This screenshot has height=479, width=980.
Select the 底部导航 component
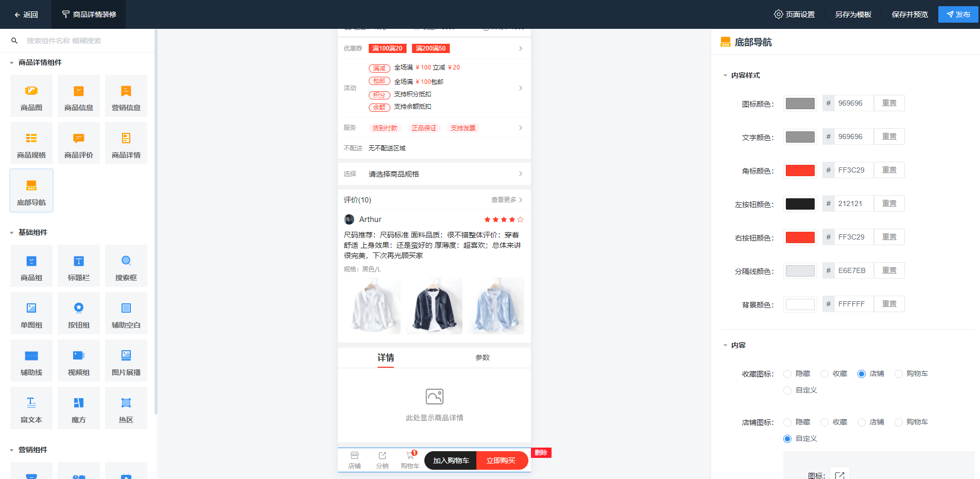click(x=31, y=191)
